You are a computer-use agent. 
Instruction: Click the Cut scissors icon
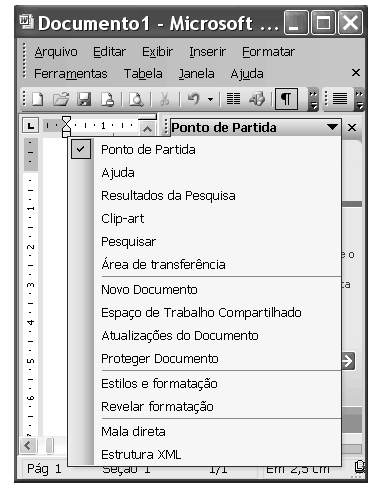point(165,99)
